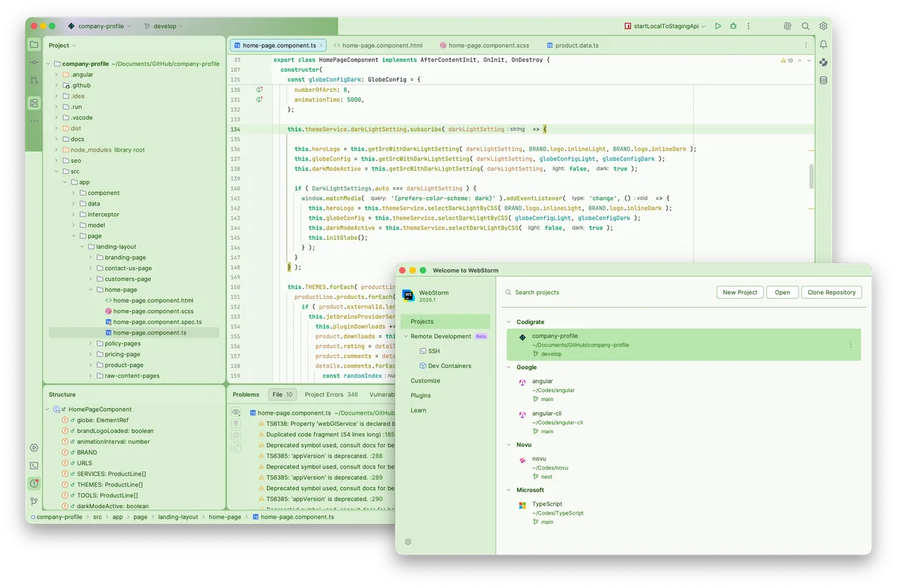Screen dimensions: 897x588
Task: Select the Project Errors tab in Problems
Action: [331, 394]
